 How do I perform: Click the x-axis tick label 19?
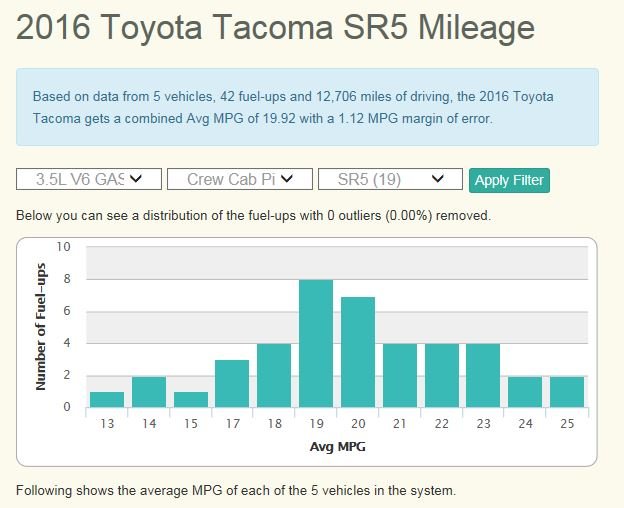click(316, 424)
